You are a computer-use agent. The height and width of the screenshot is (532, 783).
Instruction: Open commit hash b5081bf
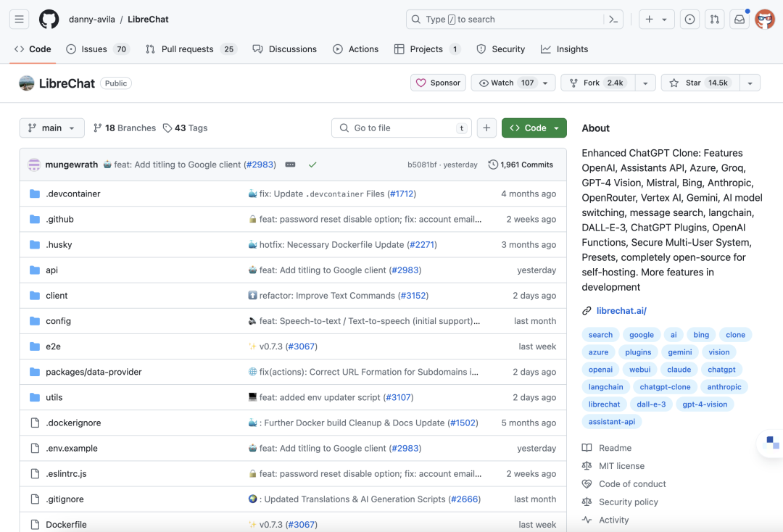[422, 165]
